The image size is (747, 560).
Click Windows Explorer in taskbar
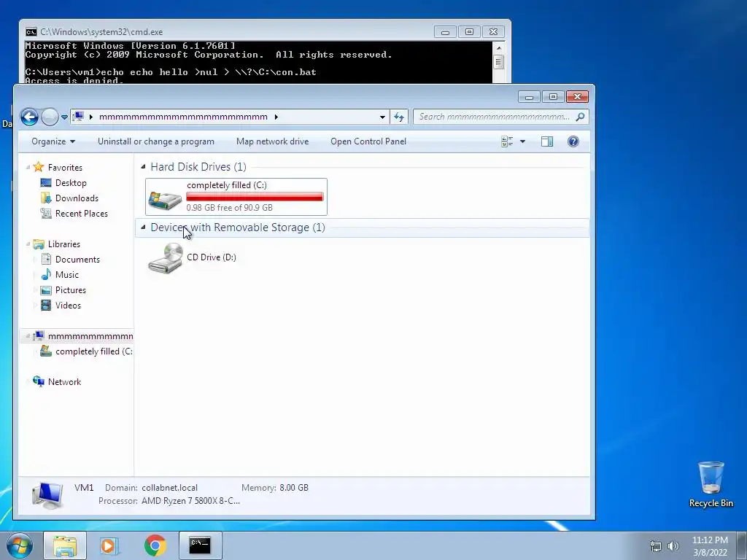coord(65,545)
